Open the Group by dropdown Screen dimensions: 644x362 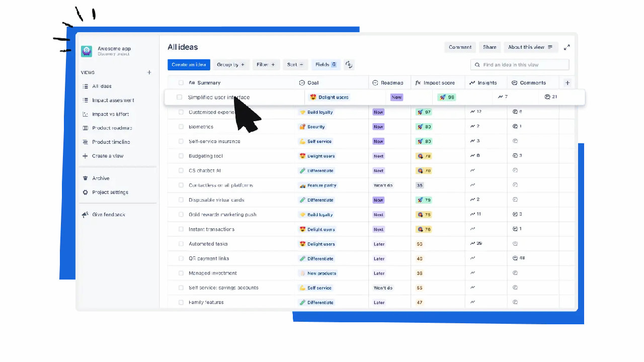tap(231, 64)
